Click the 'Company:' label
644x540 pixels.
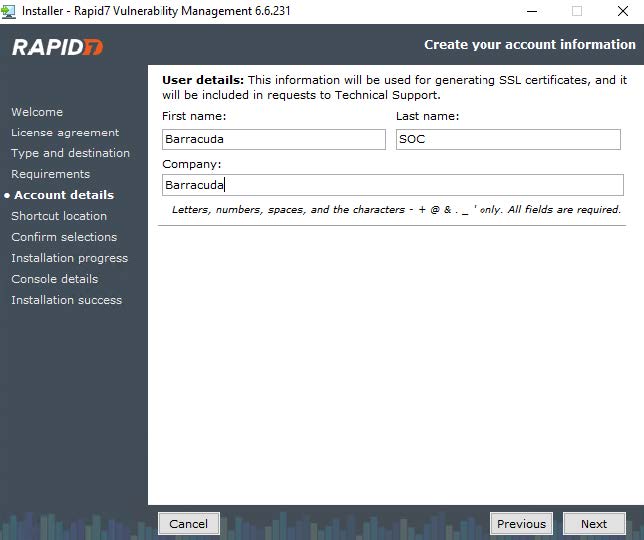pos(191,164)
